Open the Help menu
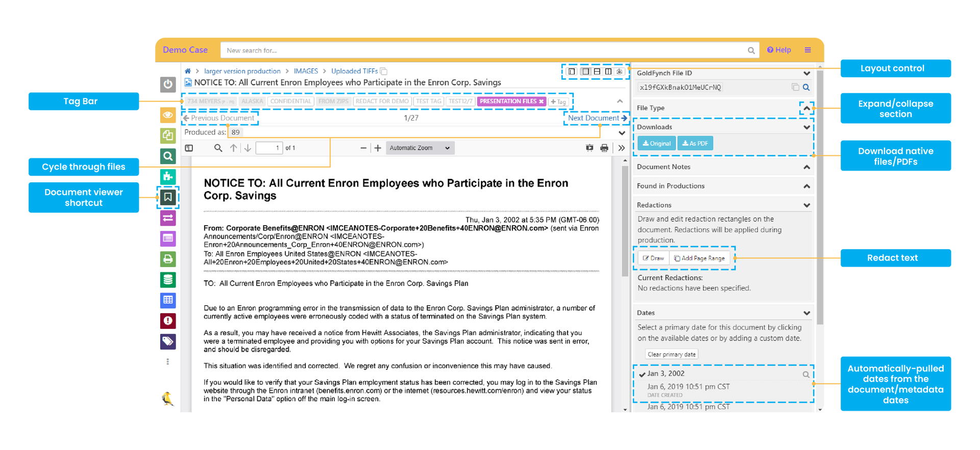Screen dimensions: 980x450 point(779,50)
